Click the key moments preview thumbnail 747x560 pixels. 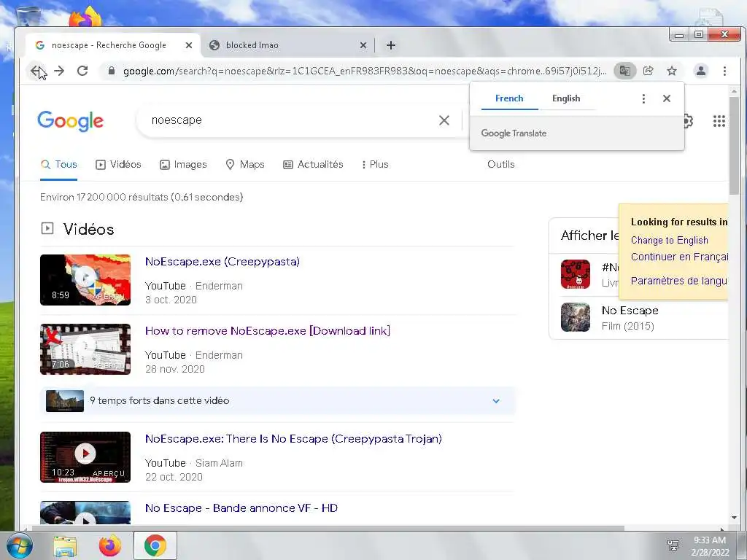(x=65, y=401)
